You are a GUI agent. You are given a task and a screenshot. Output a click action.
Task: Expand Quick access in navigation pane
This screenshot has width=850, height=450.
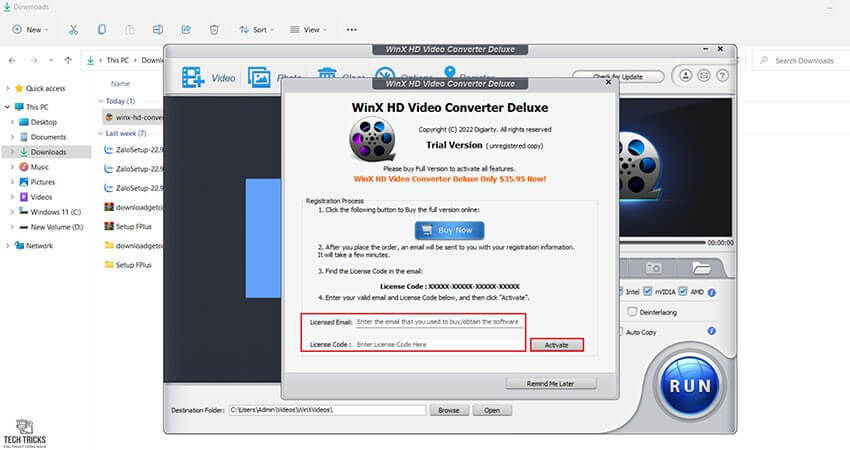point(8,88)
